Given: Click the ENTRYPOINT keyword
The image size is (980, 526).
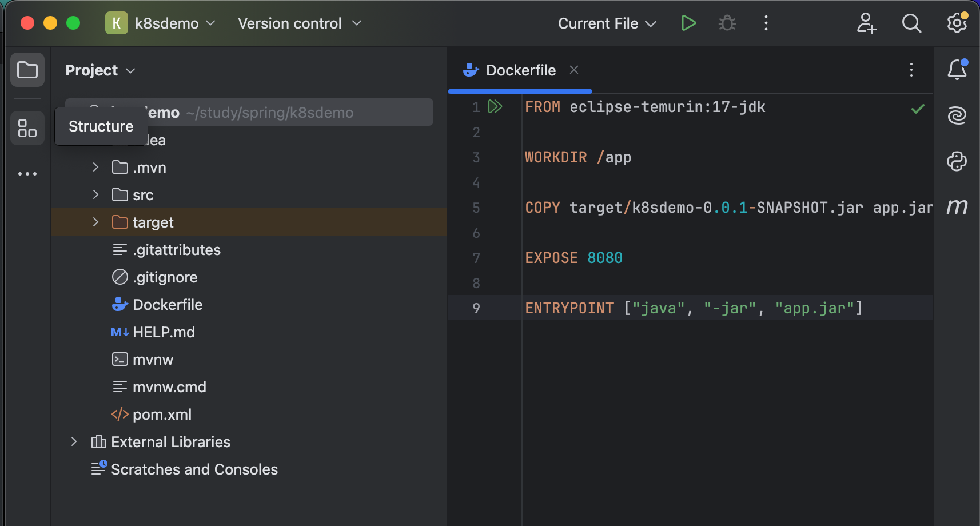Looking at the screenshot, I should coord(569,308).
